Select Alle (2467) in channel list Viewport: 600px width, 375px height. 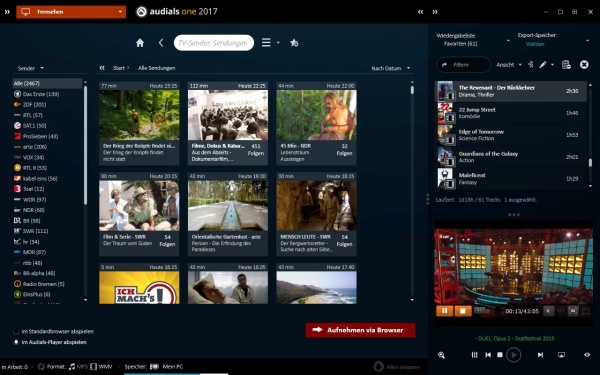47,83
